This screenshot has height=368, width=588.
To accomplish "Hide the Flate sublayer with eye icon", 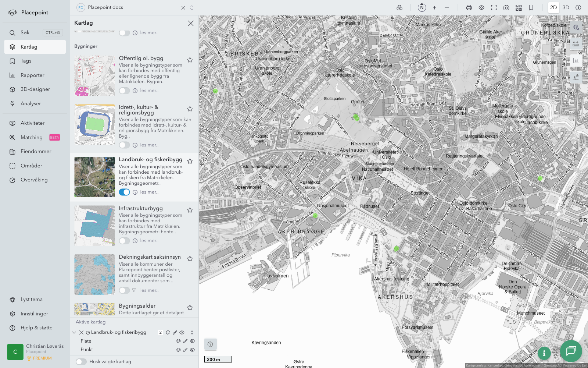I will tap(192, 341).
